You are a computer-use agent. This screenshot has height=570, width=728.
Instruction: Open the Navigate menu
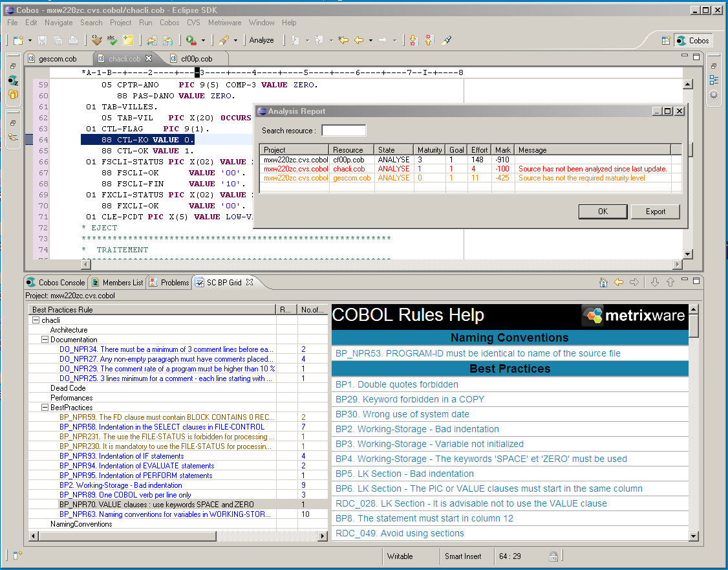[58, 22]
